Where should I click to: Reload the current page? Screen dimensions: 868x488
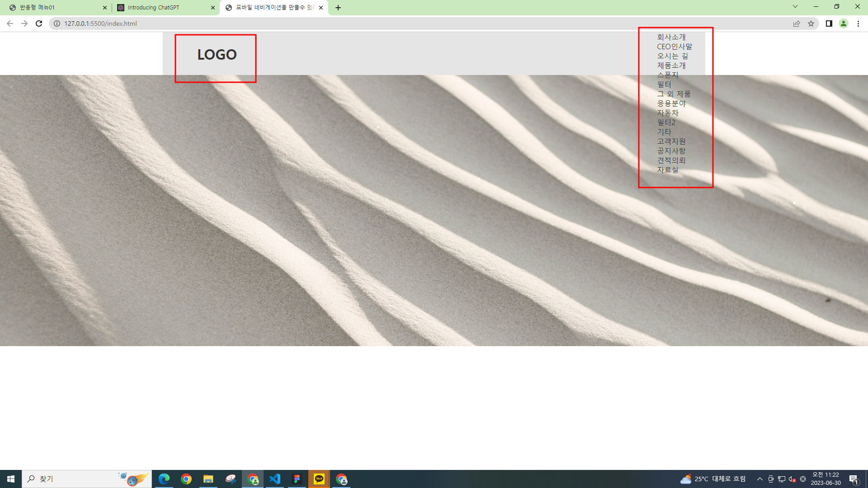click(x=39, y=23)
